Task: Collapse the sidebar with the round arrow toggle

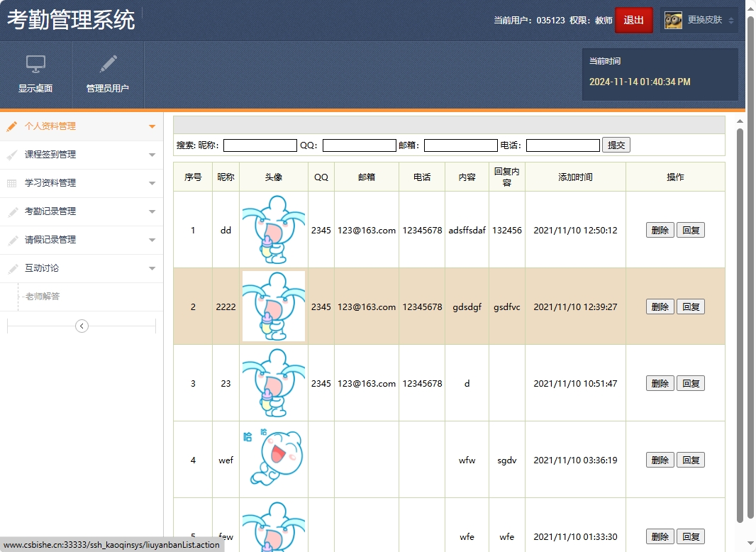Action: 82,326
